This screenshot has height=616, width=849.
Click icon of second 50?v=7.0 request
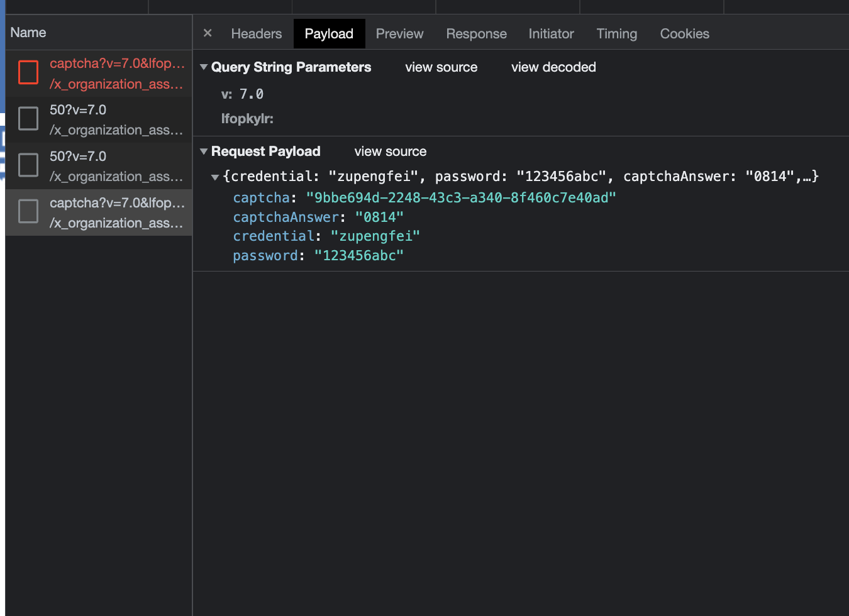tap(28, 165)
